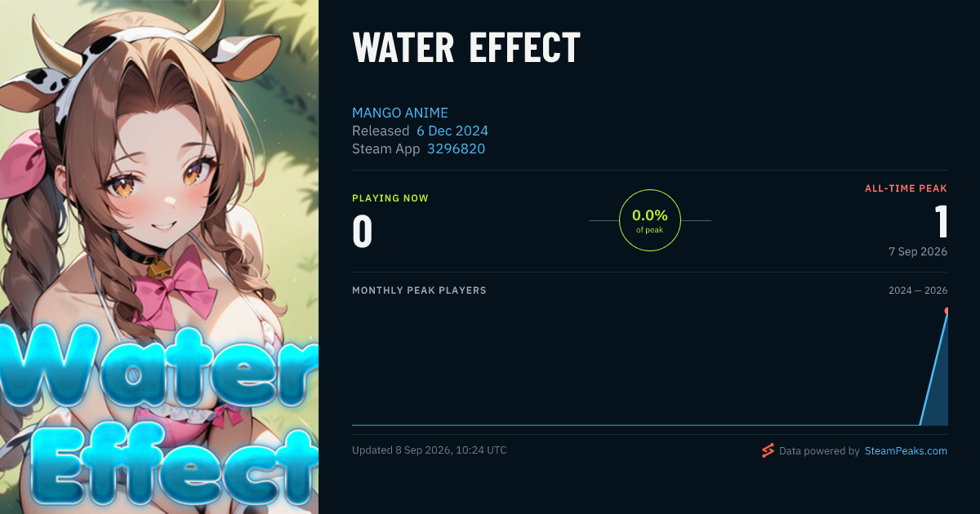Click the PLAYING NOW label
Viewport: 980px width, 514px height.
[x=390, y=198]
